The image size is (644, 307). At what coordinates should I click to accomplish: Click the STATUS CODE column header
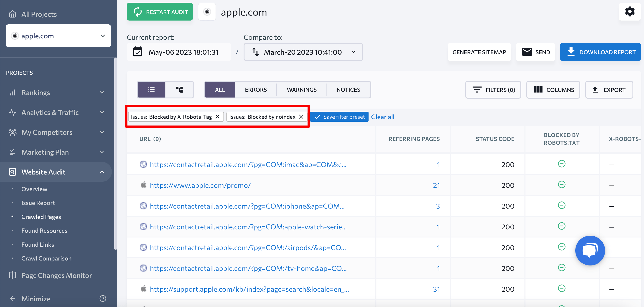[x=495, y=139]
